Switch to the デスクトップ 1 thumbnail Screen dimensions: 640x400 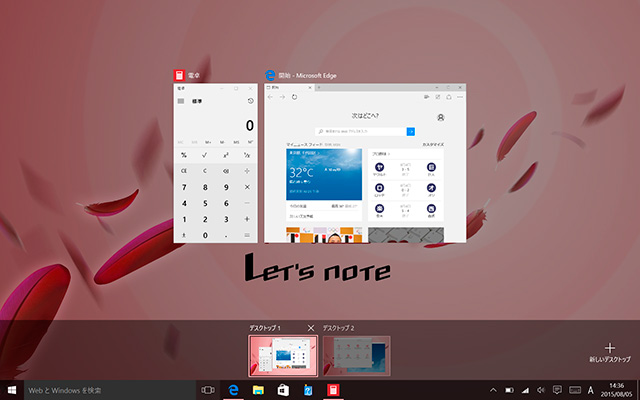click(283, 356)
